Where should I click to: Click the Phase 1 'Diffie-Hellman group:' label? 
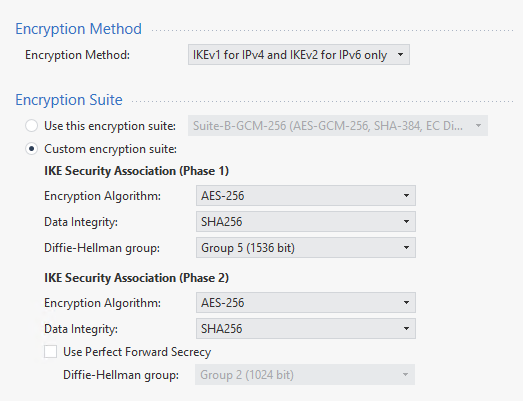pos(102,248)
